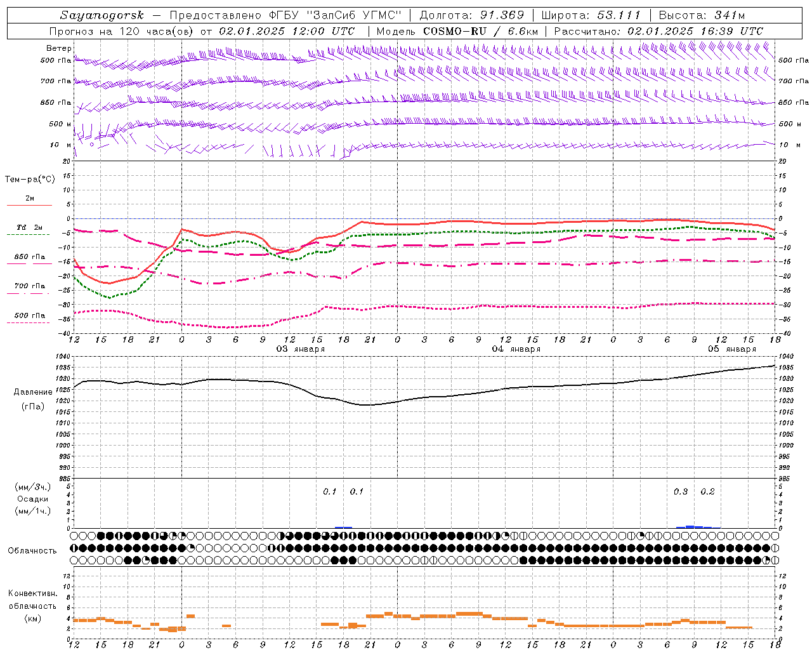
Task: Click the 700 гПа entry in the temperature legend
Action: tap(30, 286)
